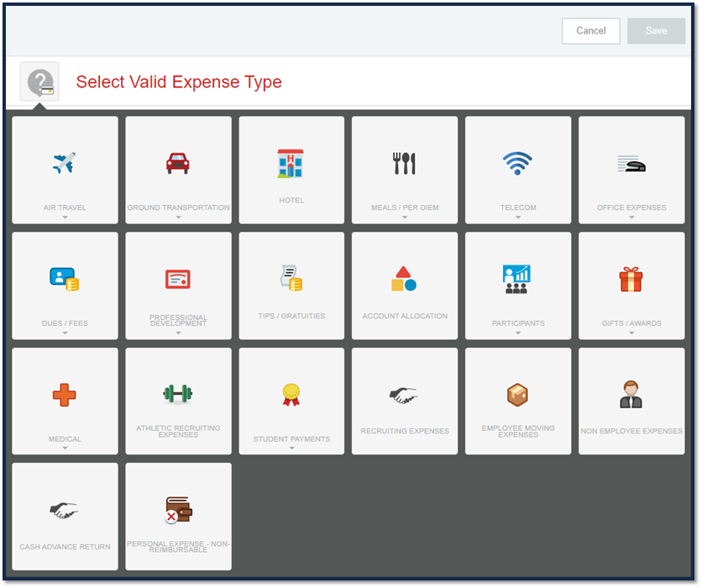Expand the Medical dropdown arrow
Screen dimensions: 702x588
coord(65,448)
